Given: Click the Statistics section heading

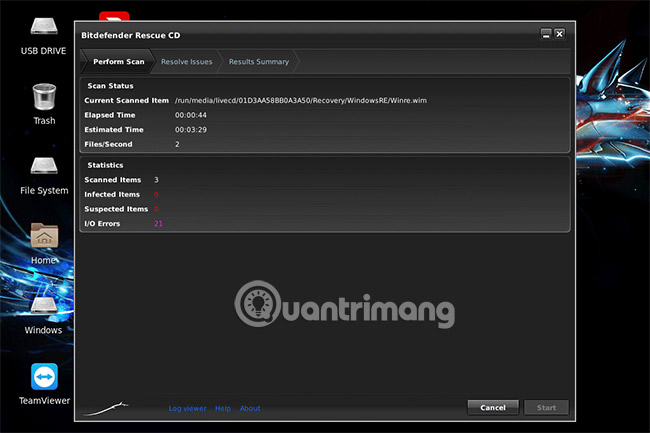Looking at the screenshot, I should [105, 165].
